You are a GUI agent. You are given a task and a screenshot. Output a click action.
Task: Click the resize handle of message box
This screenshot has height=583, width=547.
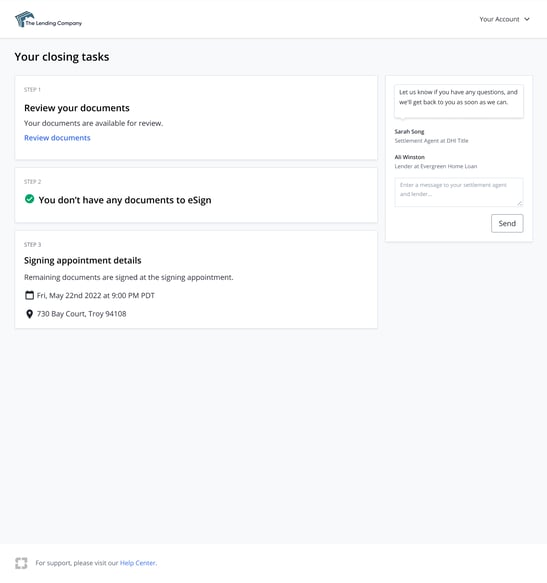coord(520,203)
